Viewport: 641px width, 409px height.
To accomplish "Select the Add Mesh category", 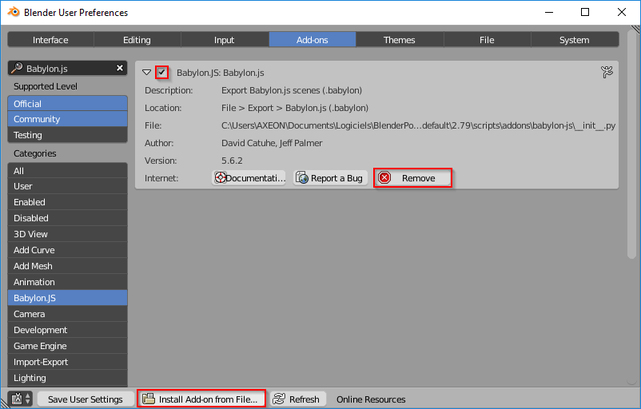I will (67, 266).
